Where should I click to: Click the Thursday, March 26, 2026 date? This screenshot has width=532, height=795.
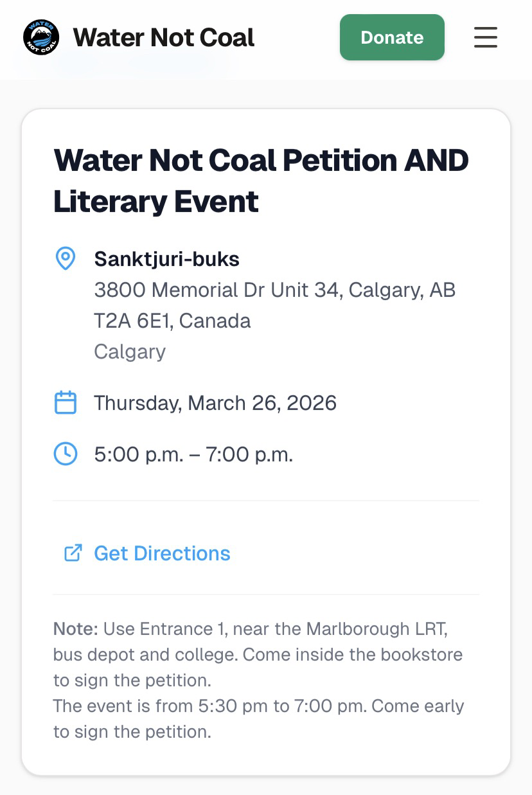215,403
